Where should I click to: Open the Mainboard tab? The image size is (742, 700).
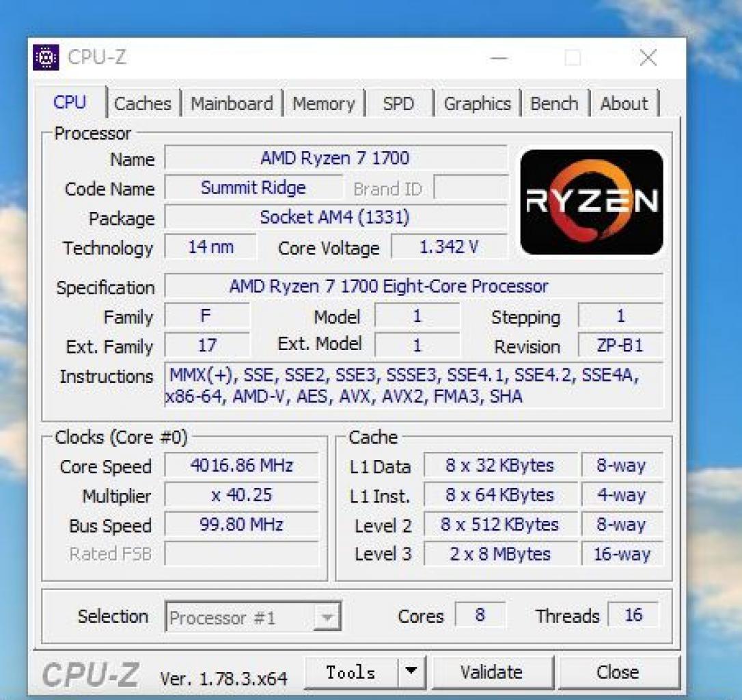click(x=232, y=103)
